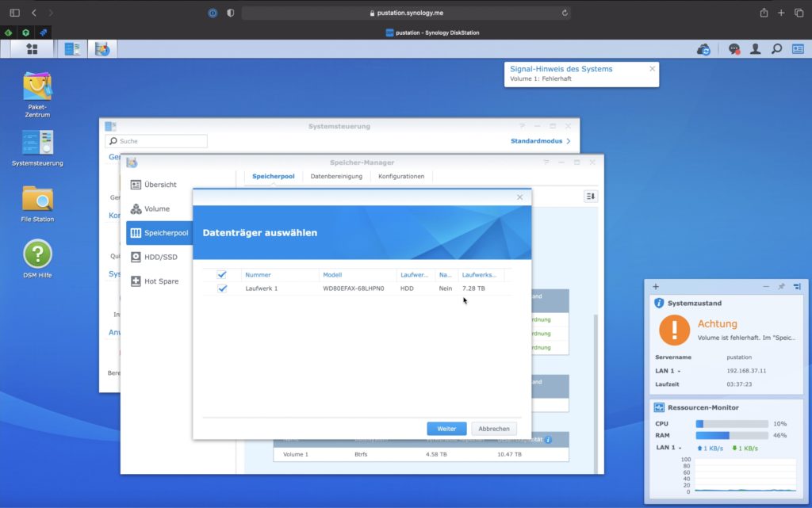
Task: Click the notifications speech bubble icon
Action: click(x=734, y=49)
